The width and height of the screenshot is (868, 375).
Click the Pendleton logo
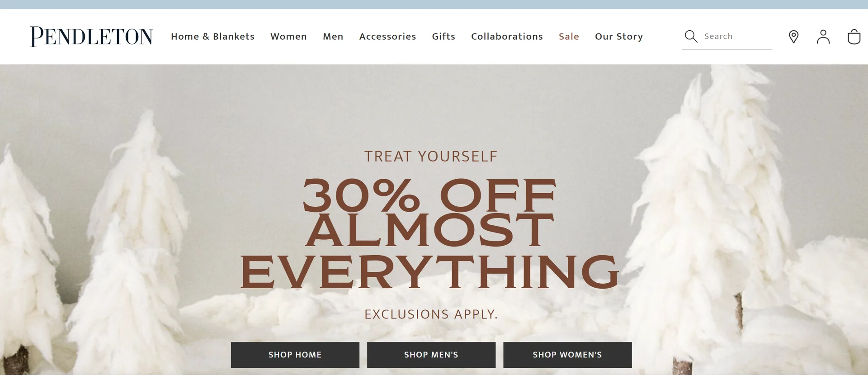[92, 37]
